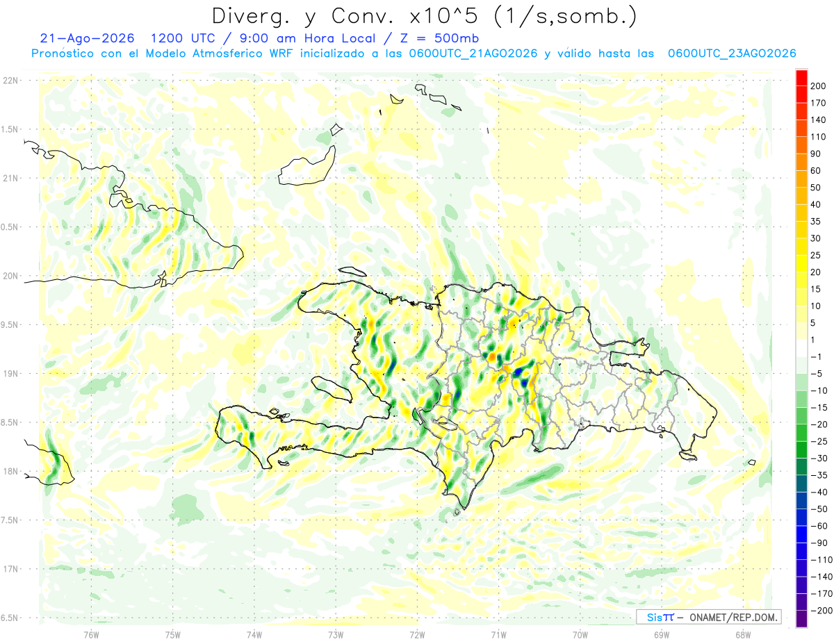
Task: Click the latitude label "22N"
Action: pos(10,81)
